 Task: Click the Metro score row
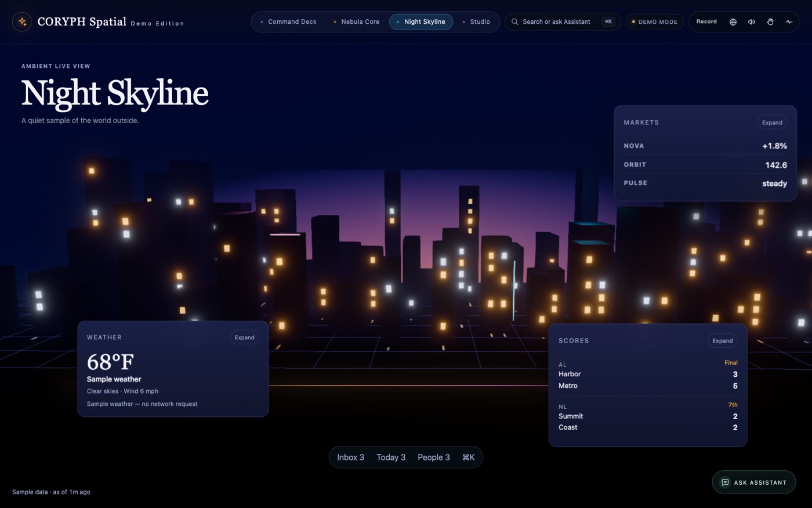[648, 386]
